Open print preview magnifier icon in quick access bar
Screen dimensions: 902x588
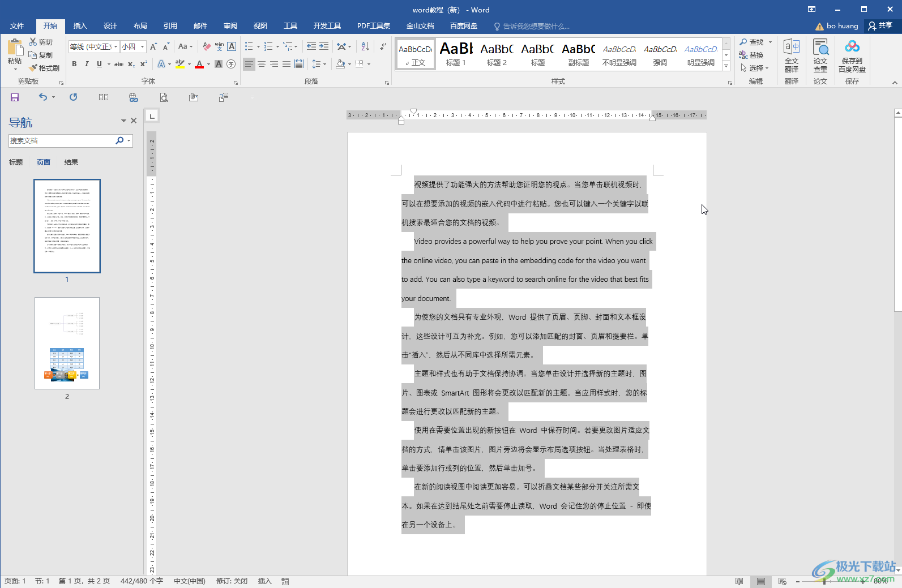(164, 97)
